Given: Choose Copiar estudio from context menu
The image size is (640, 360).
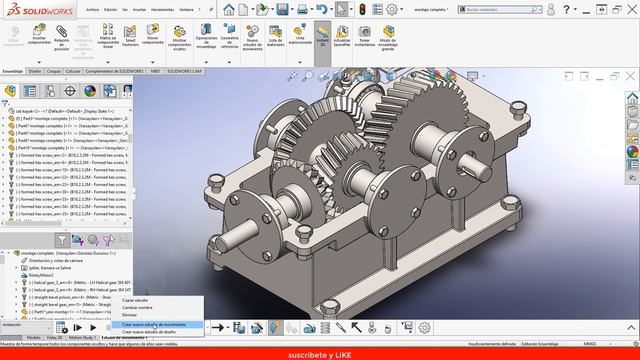Looking at the screenshot, I should coord(135,300).
